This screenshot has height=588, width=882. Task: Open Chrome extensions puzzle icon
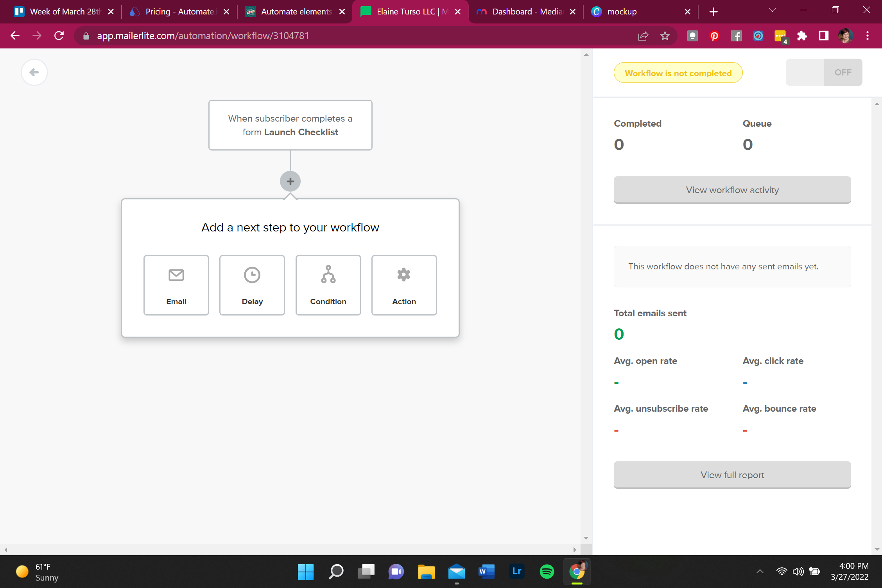coord(802,36)
